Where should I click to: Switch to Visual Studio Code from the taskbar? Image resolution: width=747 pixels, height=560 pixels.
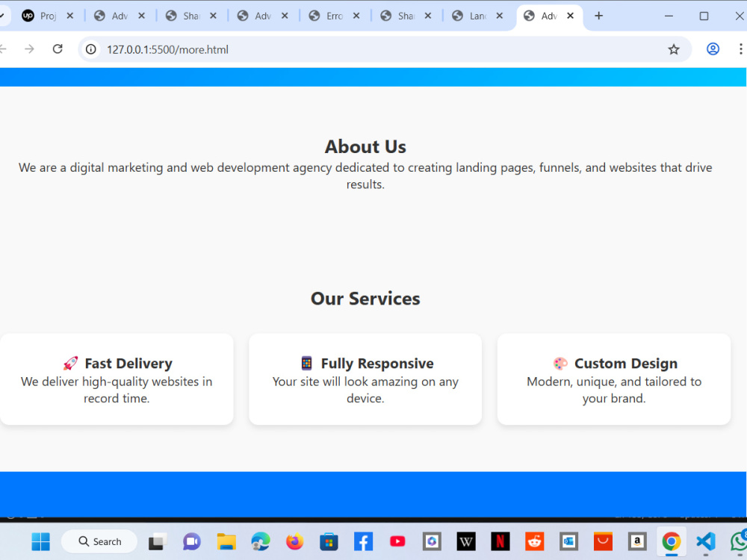click(706, 541)
